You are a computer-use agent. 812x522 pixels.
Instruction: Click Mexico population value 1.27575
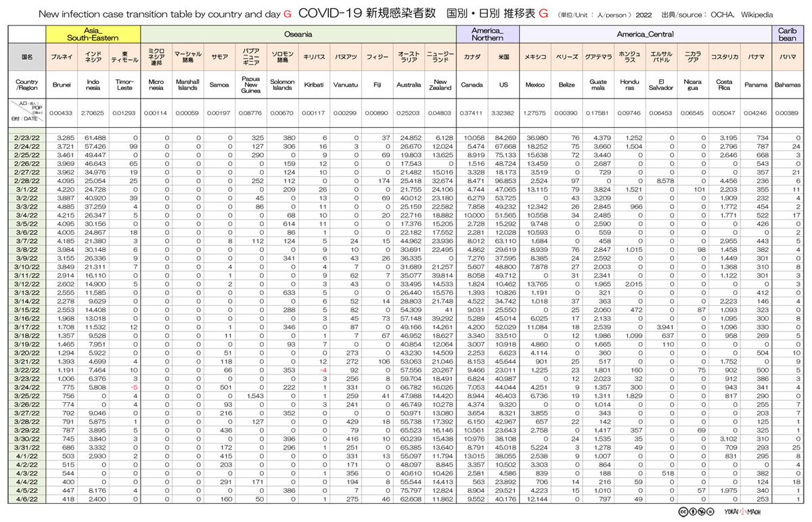pyautogui.click(x=535, y=112)
